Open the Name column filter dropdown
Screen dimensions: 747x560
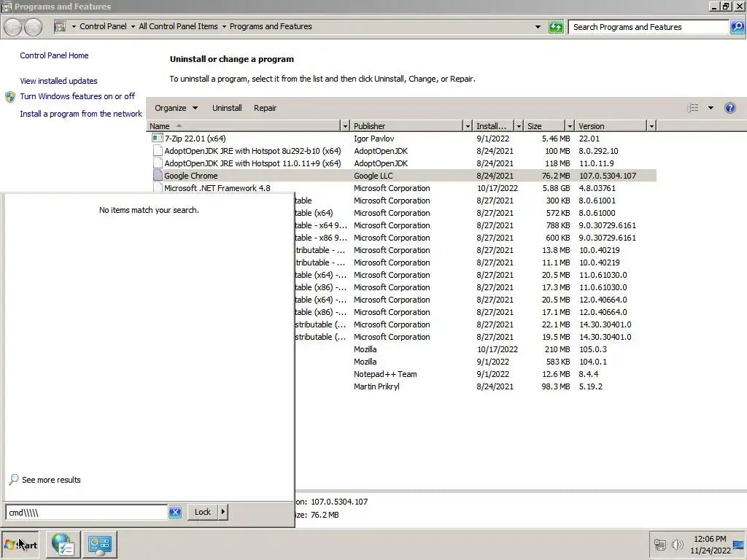[345, 126]
